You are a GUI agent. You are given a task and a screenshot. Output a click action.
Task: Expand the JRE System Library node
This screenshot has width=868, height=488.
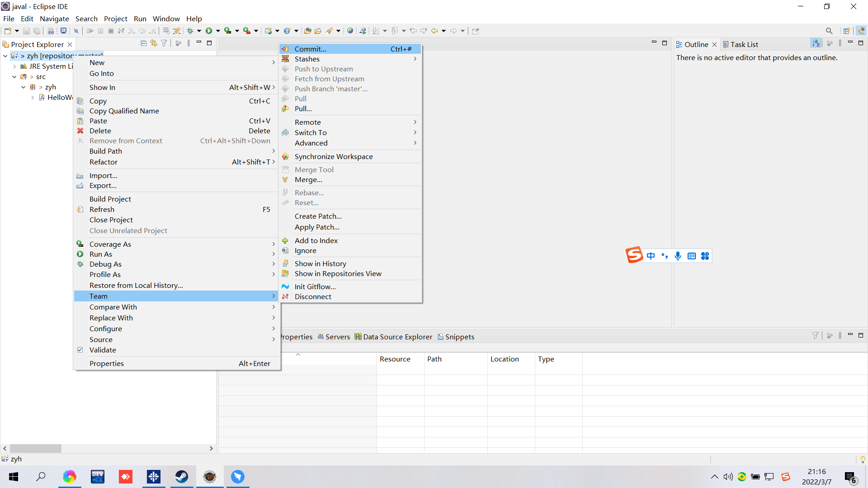14,66
